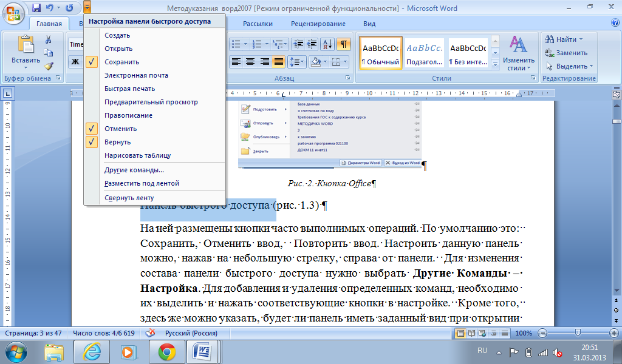Click the bullet list icon
The image size is (622, 364).
pos(236,44)
